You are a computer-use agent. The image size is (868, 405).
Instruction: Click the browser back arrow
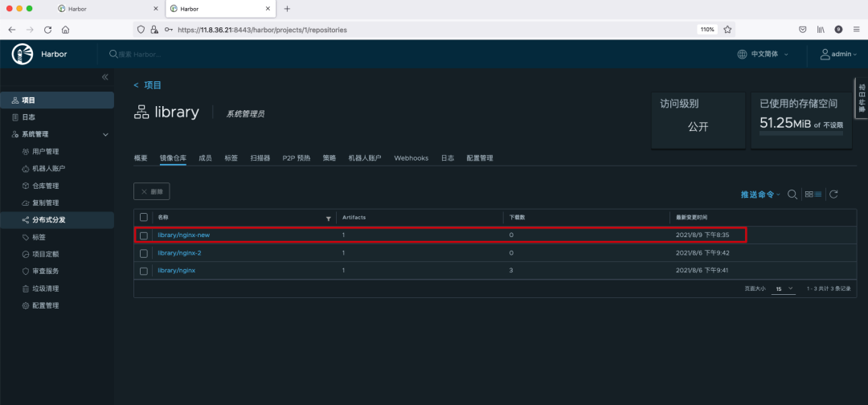pos(12,29)
